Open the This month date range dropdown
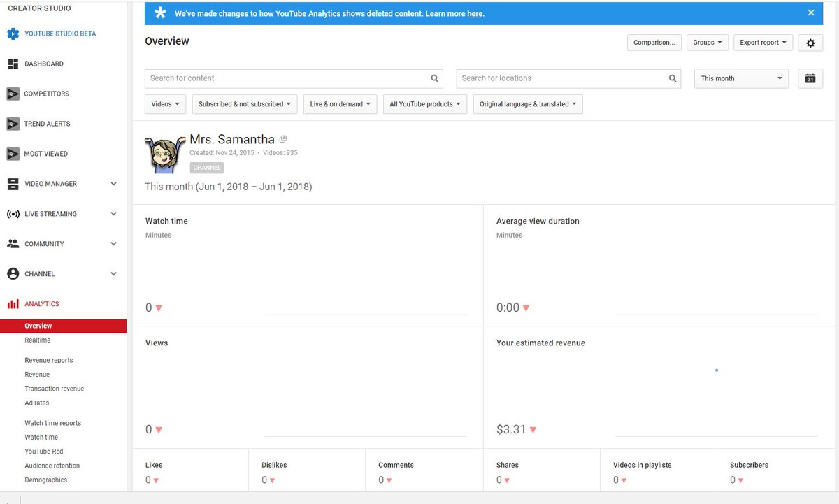 [x=741, y=78]
